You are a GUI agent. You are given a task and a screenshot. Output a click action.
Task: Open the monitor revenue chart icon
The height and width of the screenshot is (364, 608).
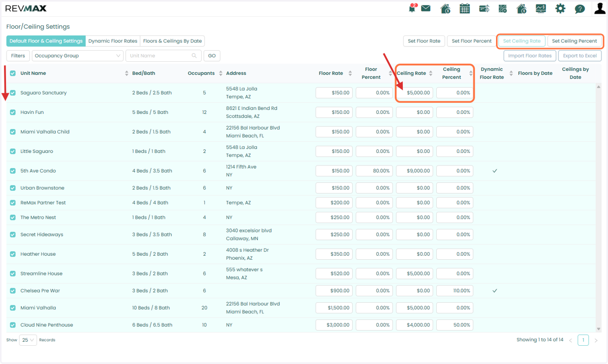coord(541,9)
